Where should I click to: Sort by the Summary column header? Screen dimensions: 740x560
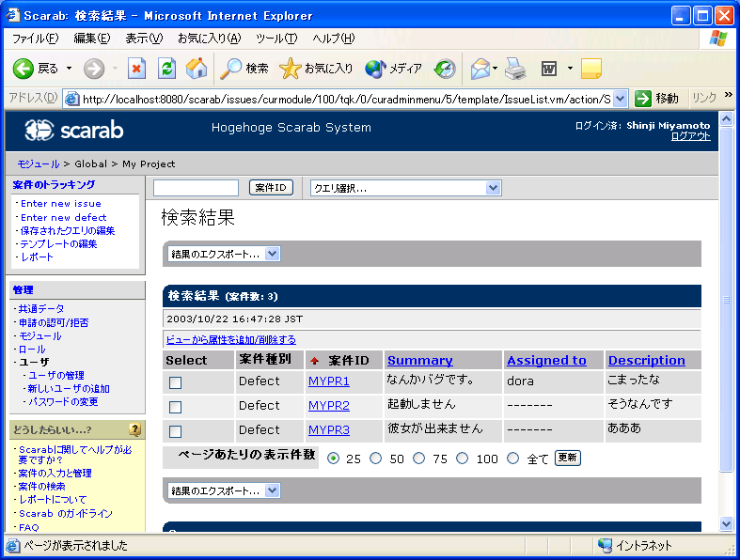coord(420,360)
